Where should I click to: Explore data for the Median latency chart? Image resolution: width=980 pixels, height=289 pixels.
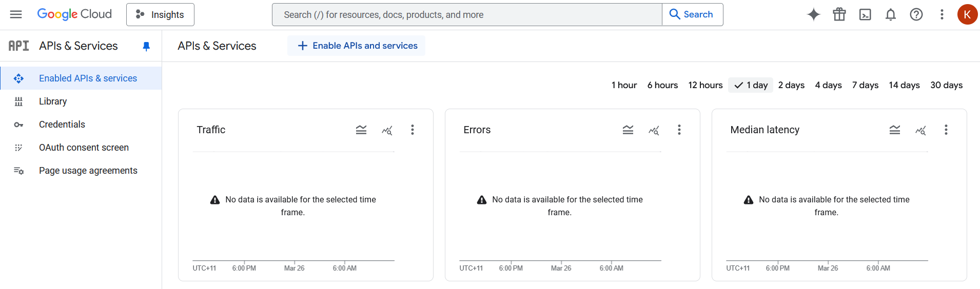click(920, 130)
